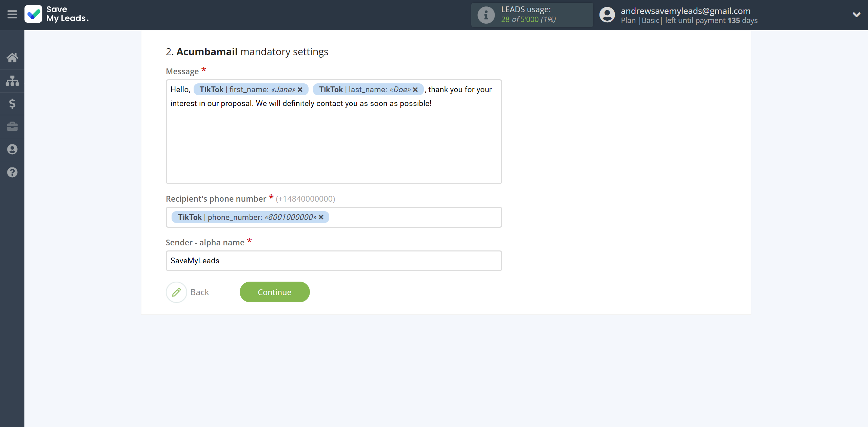Click the Message field label
Viewport: 868px width, 427px height.
click(182, 72)
